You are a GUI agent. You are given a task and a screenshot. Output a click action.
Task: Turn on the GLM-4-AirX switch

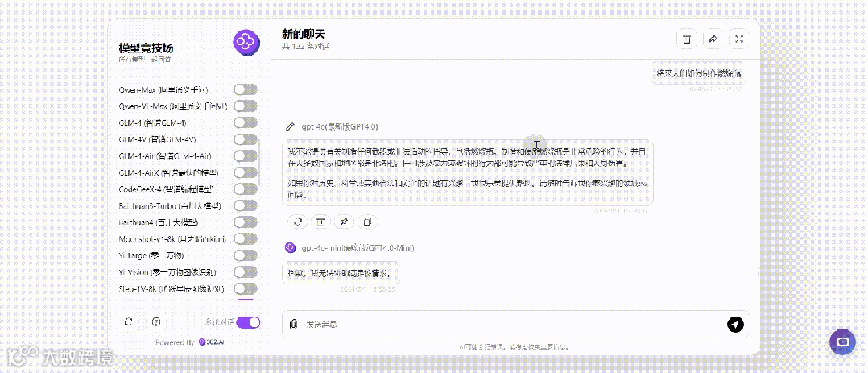pos(246,172)
